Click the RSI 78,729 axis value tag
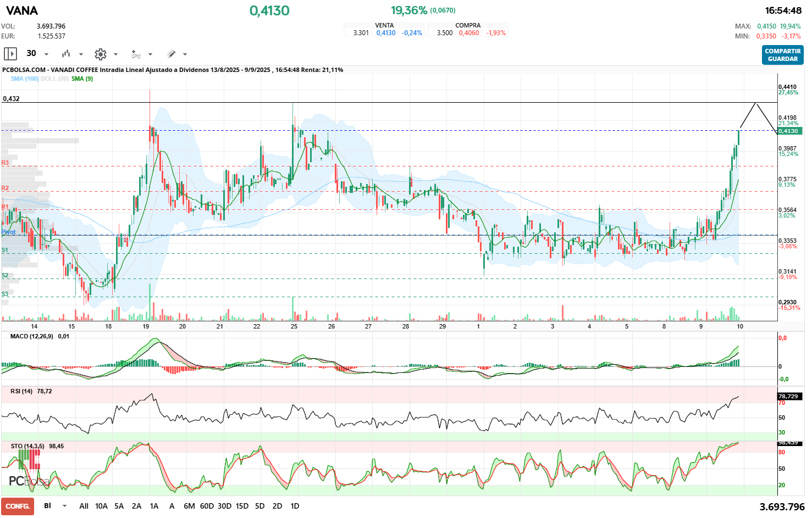The height and width of the screenshot is (518, 812). 790,396
